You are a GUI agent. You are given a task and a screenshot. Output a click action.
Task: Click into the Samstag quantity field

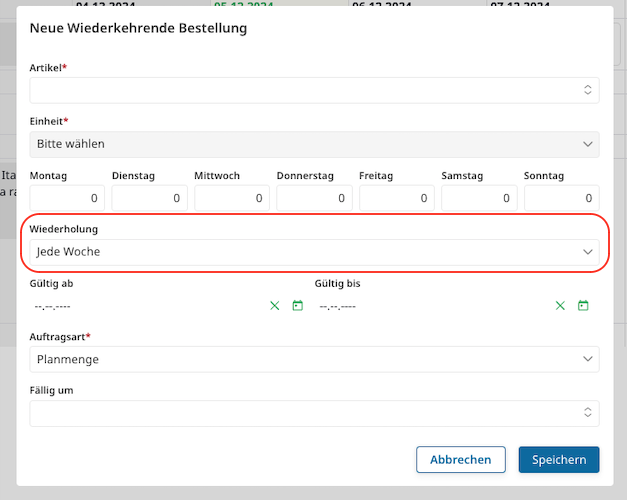478,199
